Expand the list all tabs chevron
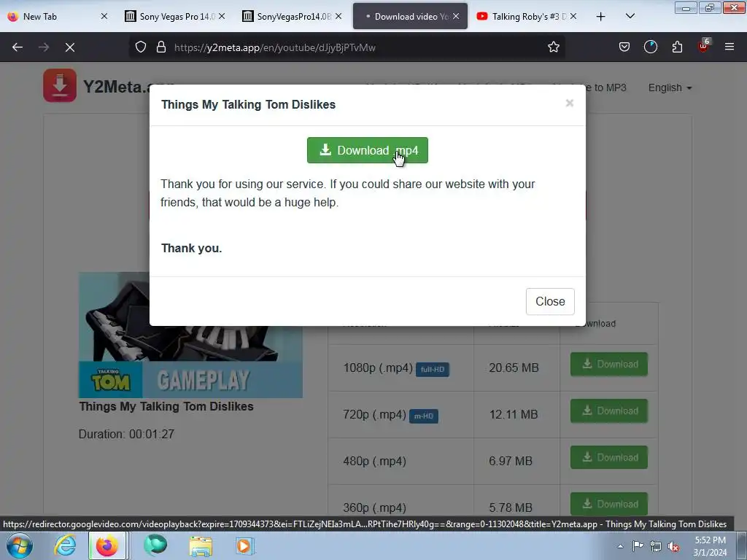 pos(630,16)
